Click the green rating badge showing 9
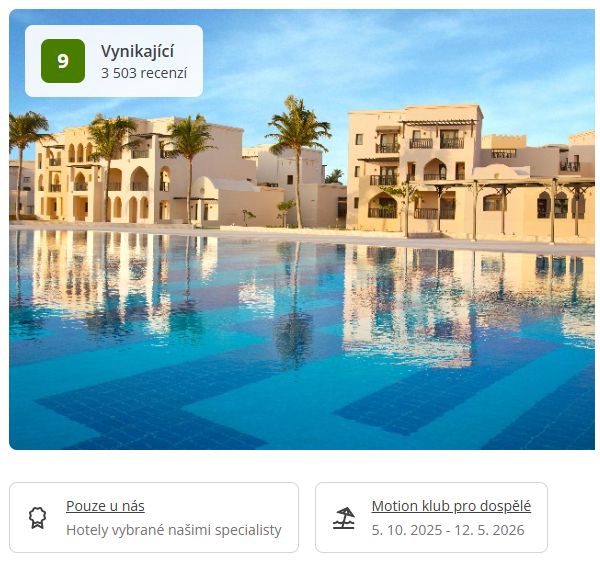The image size is (600, 580). pos(63,61)
